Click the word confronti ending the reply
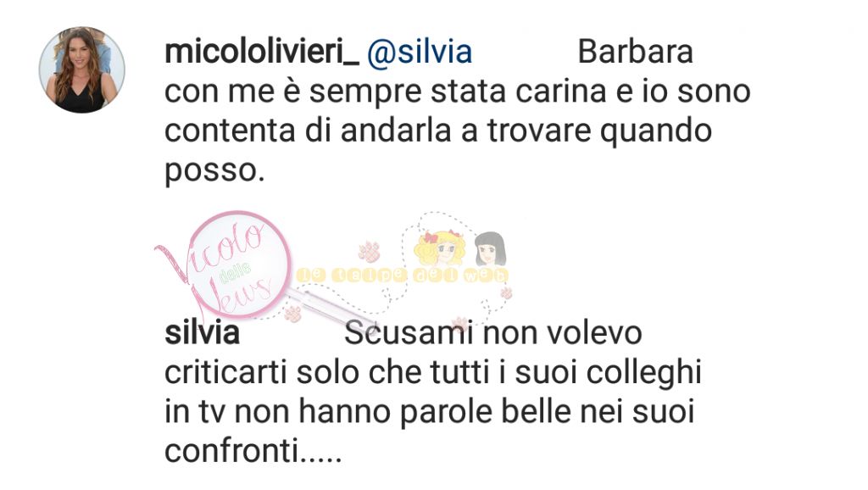868x490 pixels. point(253,451)
